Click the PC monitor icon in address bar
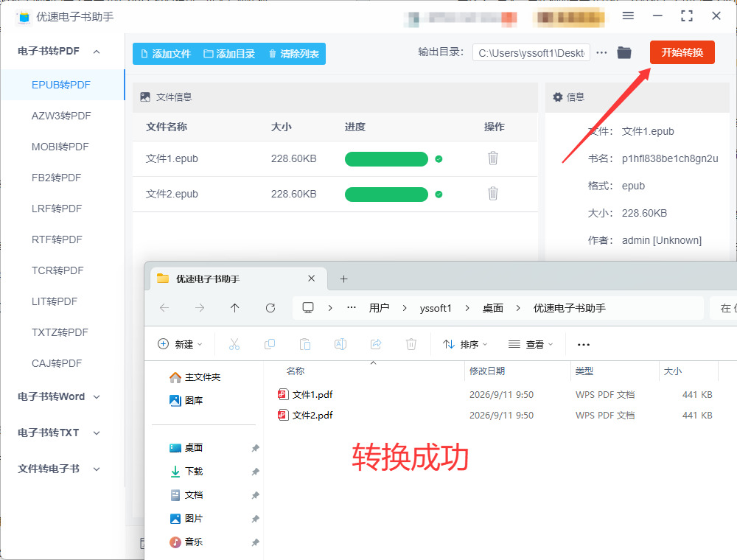Viewport: 737px width, 560px height. (x=308, y=308)
